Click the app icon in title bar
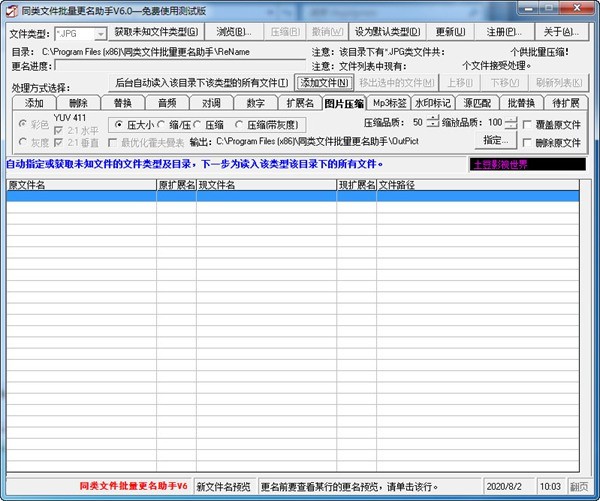This screenshot has height=501, width=600. (x=12, y=11)
